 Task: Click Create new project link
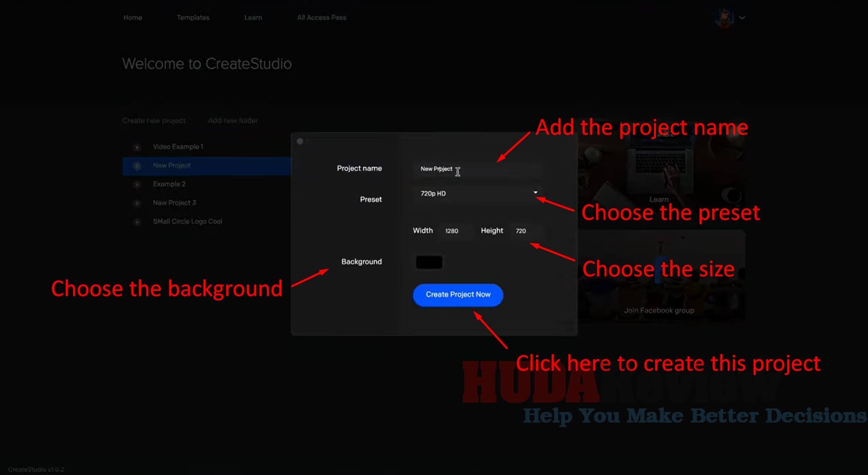click(154, 121)
